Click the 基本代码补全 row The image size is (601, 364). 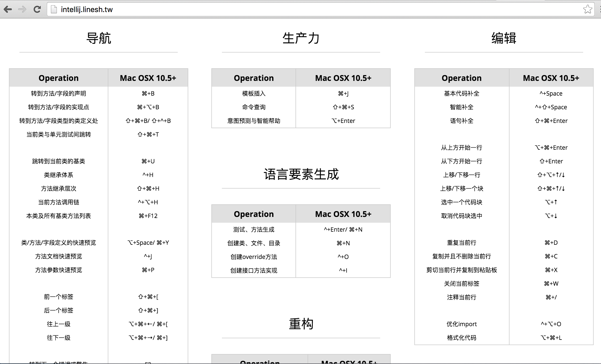(461, 93)
